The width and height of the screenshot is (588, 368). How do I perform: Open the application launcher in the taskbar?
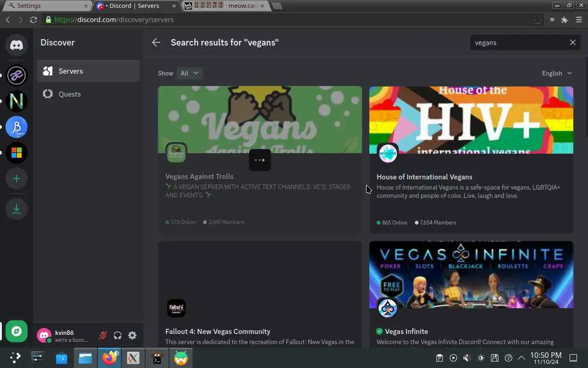tap(15, 357)
